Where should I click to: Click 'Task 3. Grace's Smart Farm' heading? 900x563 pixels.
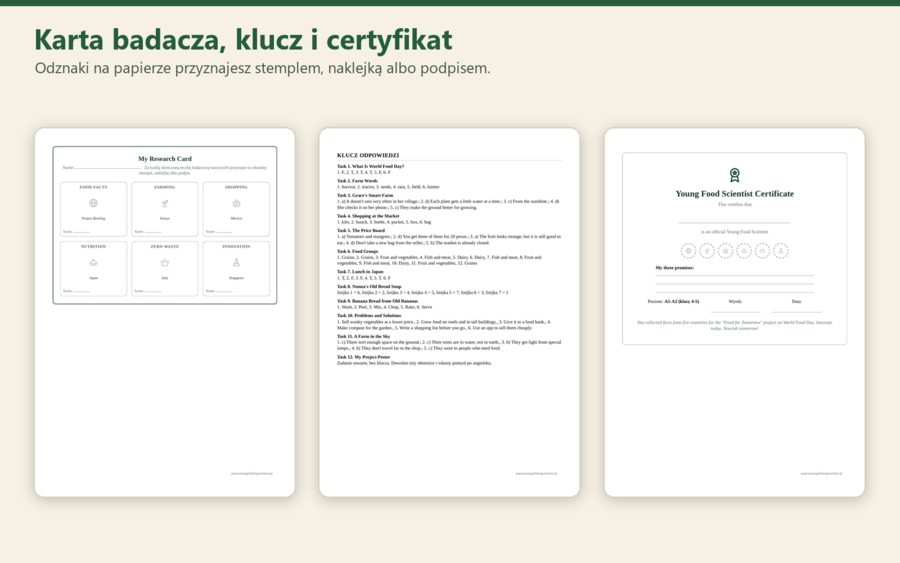click(365, 196)
